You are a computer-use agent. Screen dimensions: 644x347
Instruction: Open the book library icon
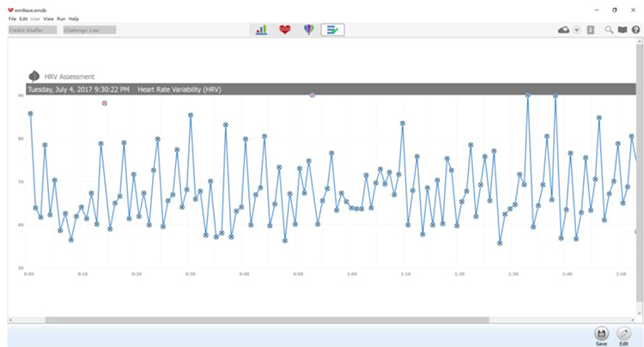point(622,30)
